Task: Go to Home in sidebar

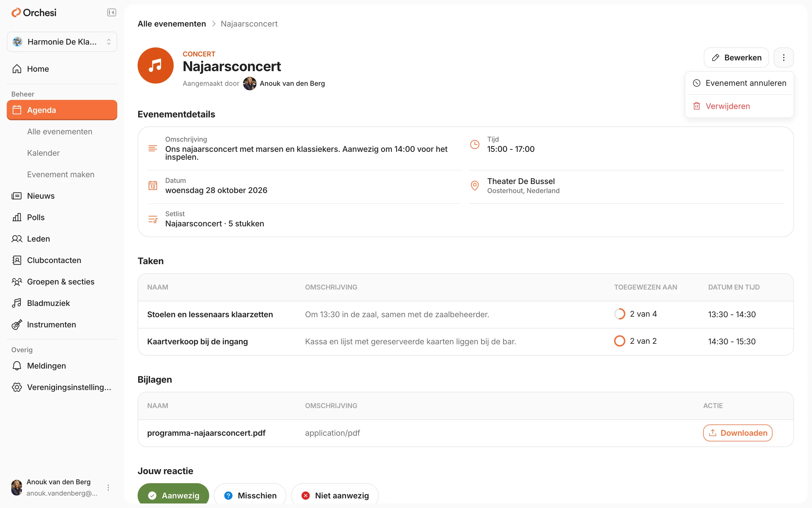Action: click(x=62, y=69)
